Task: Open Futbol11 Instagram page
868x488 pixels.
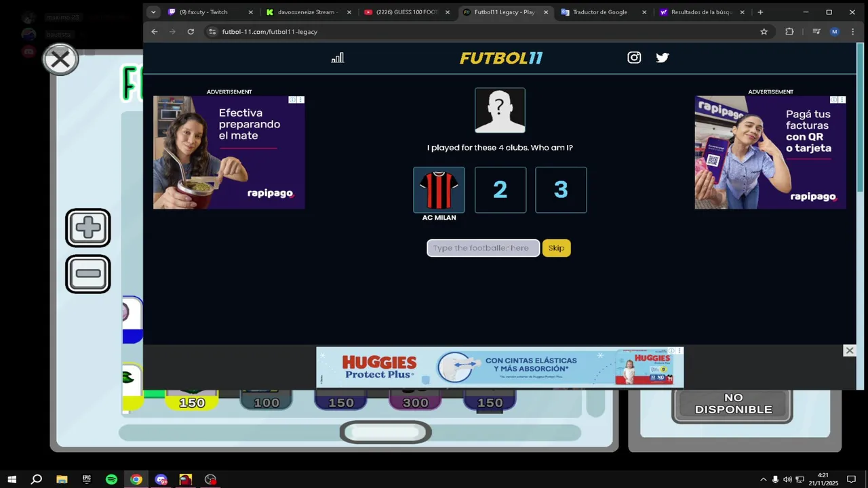Action: (634, 58)
